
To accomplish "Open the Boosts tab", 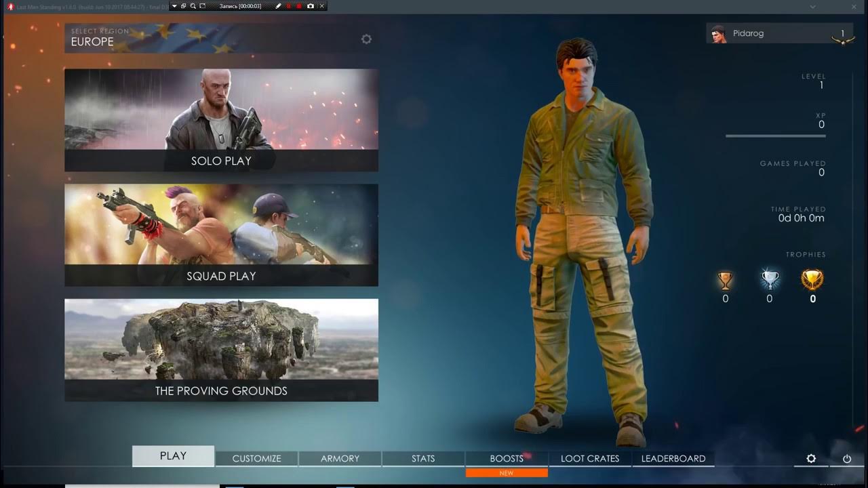I will (507, 459).
